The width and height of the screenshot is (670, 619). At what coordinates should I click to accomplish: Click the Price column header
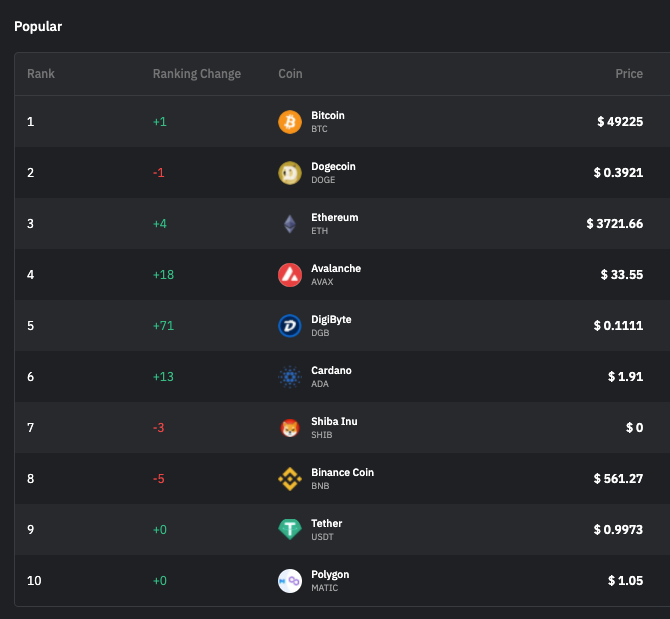click(x=628, y=74)
